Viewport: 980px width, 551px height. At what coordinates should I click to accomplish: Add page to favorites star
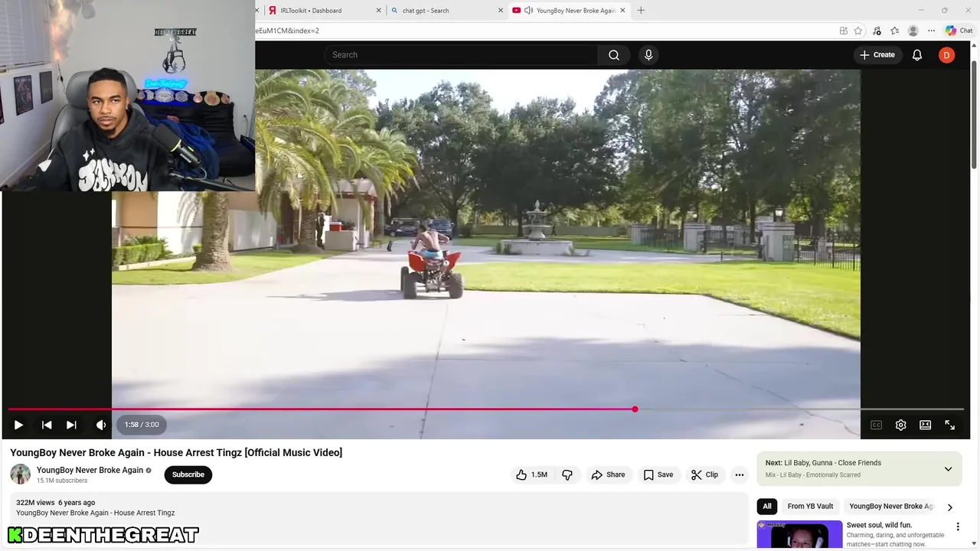pyautogui.click(x=858, y=31)
